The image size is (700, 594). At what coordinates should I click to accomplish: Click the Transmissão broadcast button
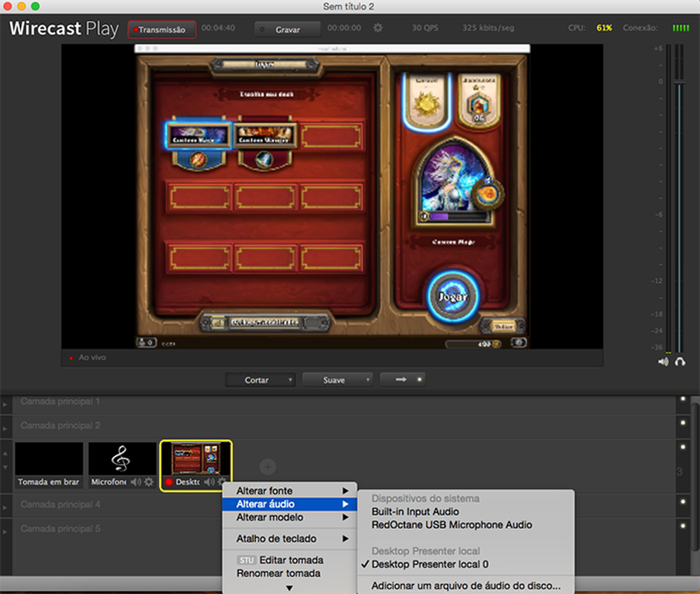click(x=161, y=29)
